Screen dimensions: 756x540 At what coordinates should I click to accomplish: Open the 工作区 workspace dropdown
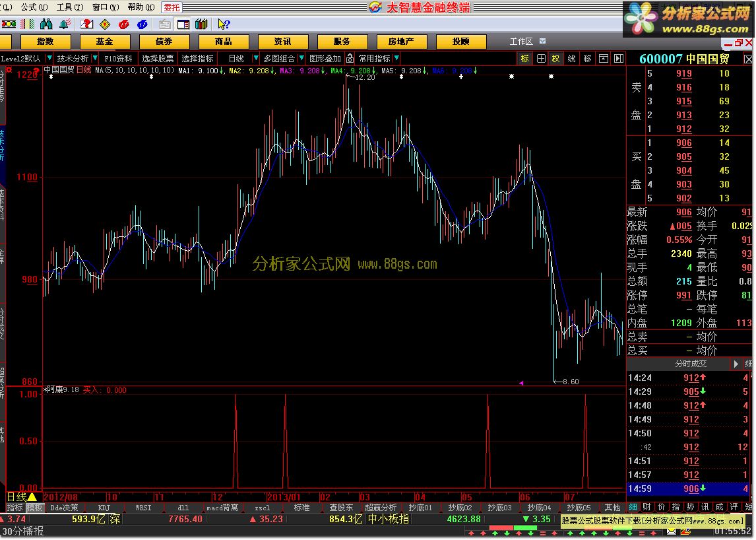(x=542, y=41)
